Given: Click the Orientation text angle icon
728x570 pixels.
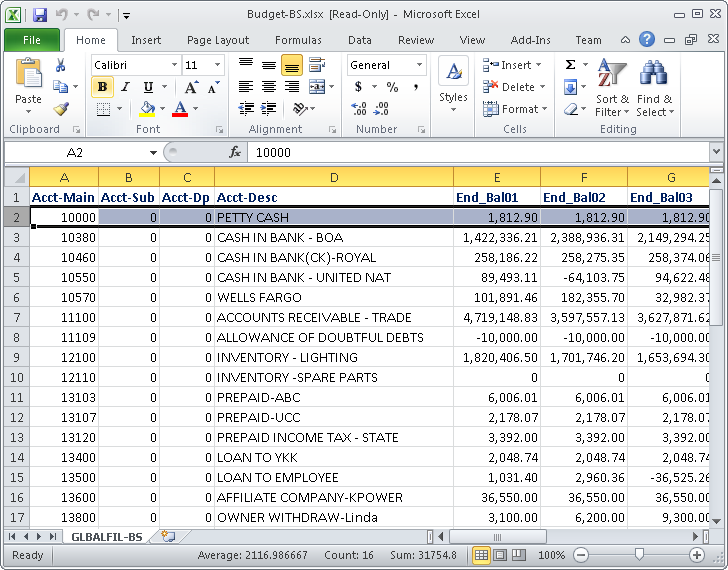Looking at the screenshot, I should coord(300,109).
